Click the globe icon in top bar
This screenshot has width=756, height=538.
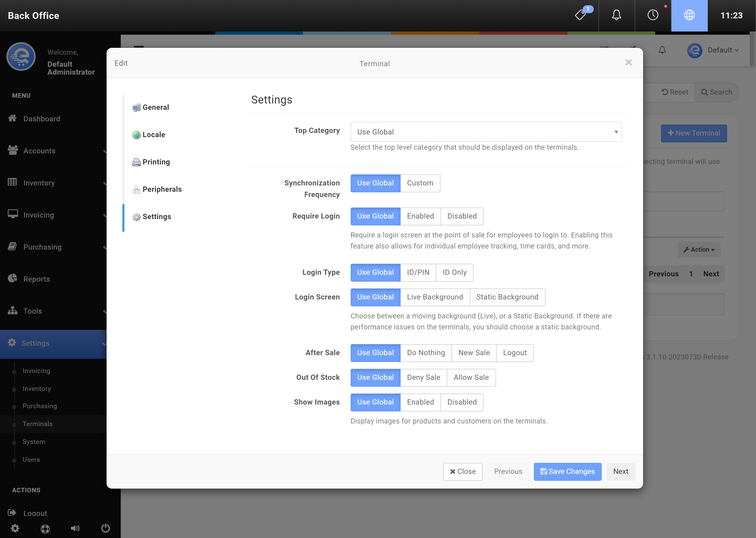click(689, 15)
